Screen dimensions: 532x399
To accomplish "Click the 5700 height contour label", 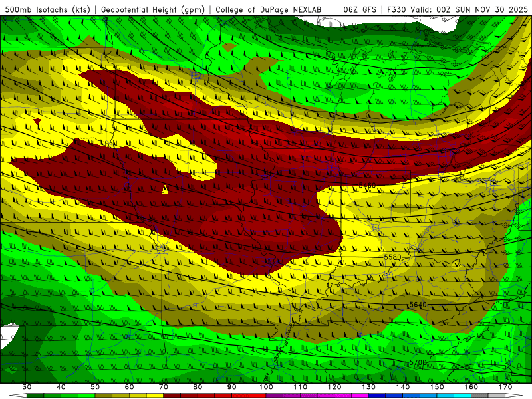I will 418,362.
